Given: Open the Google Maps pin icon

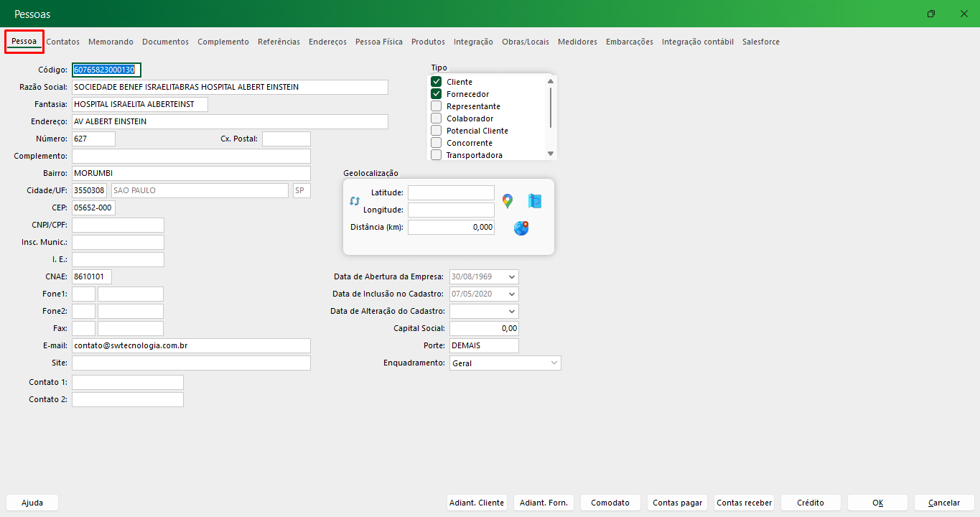Looking at the screenshot, I should pyautogui.click(x=508, y=201).
